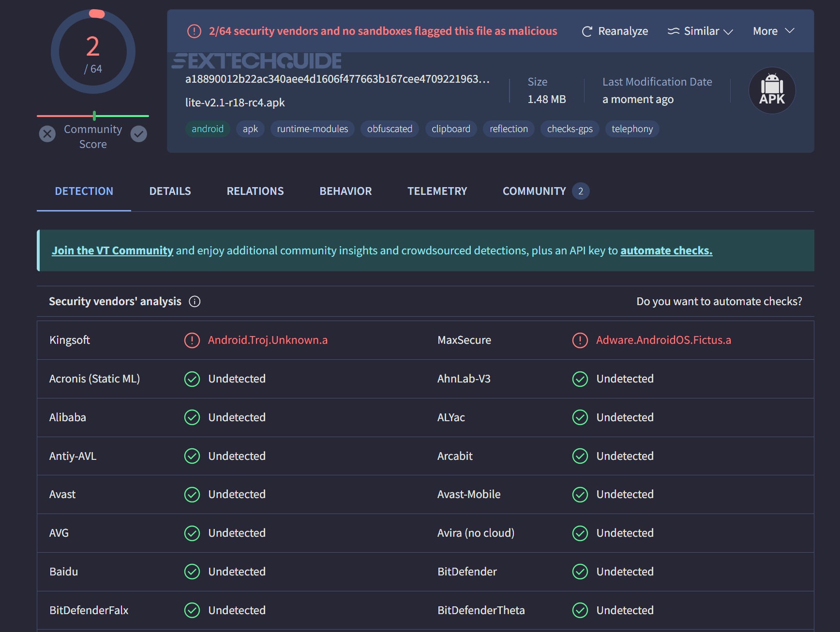Image resolution: width=840 pixels, height=632 pixels.
Task: Click the Adware.AndroidOS.Fictus.a detection name
Action: 663,340
